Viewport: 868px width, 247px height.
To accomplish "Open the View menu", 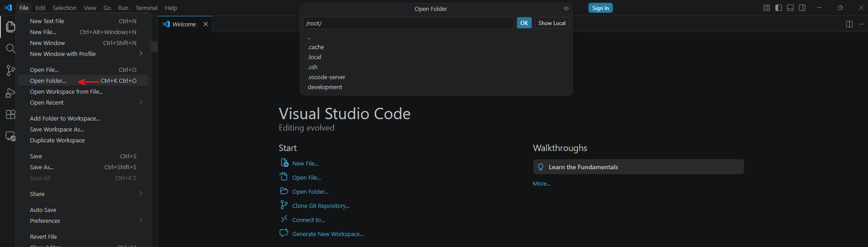I will pos(90,8).
